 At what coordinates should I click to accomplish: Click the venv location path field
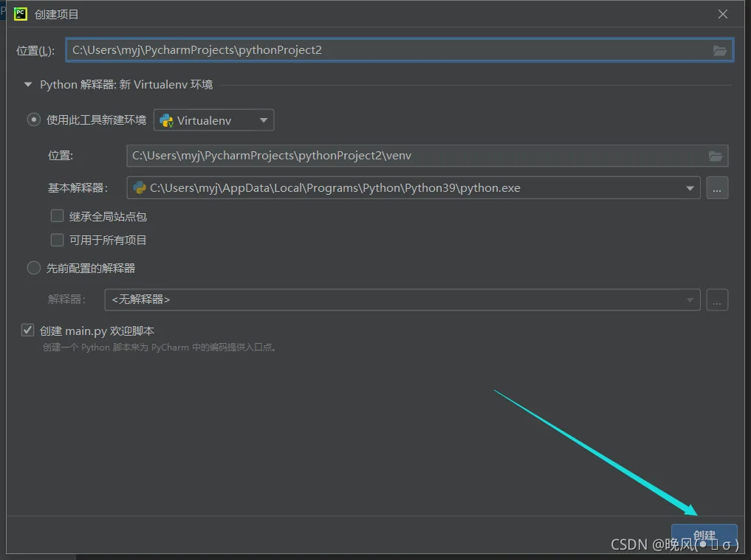[x=427, y=156]
